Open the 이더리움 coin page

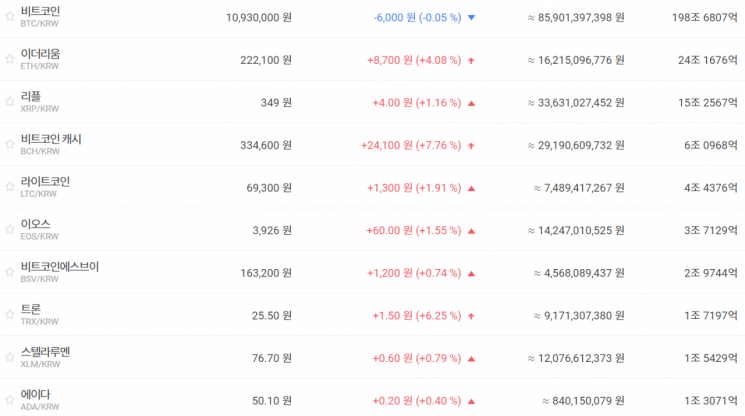pos(40,54)
